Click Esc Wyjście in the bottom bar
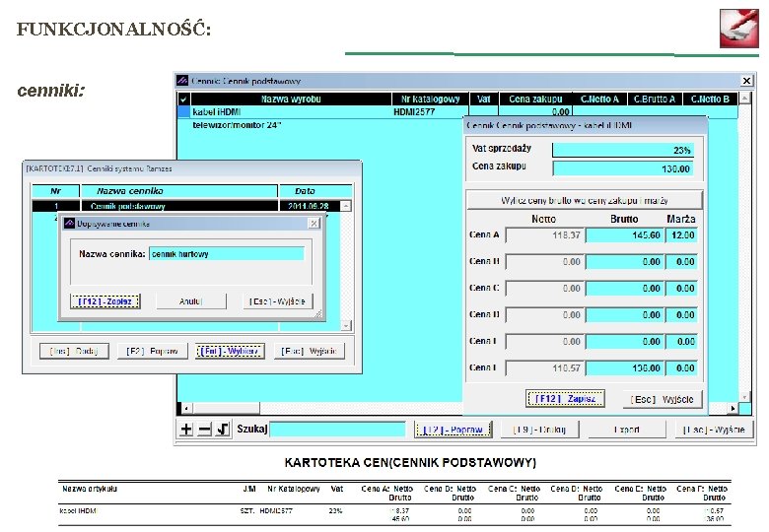 point(714,430)
